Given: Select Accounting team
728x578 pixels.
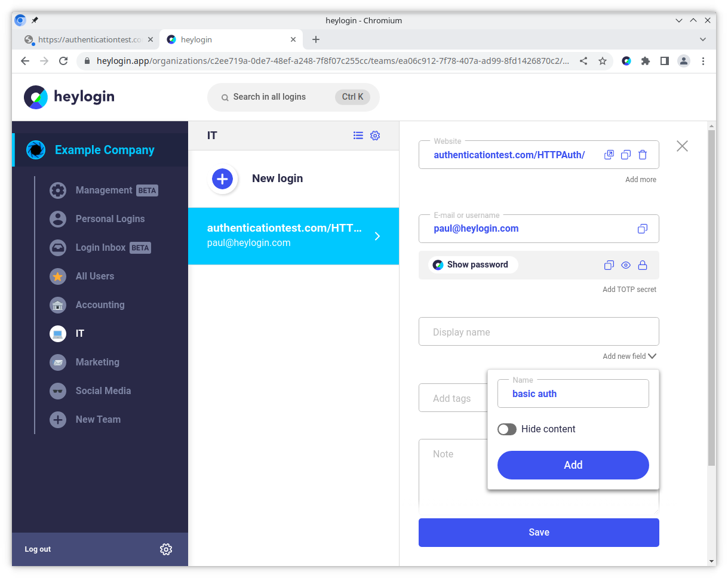Looking at the screenshot, I should click(100, 305).
